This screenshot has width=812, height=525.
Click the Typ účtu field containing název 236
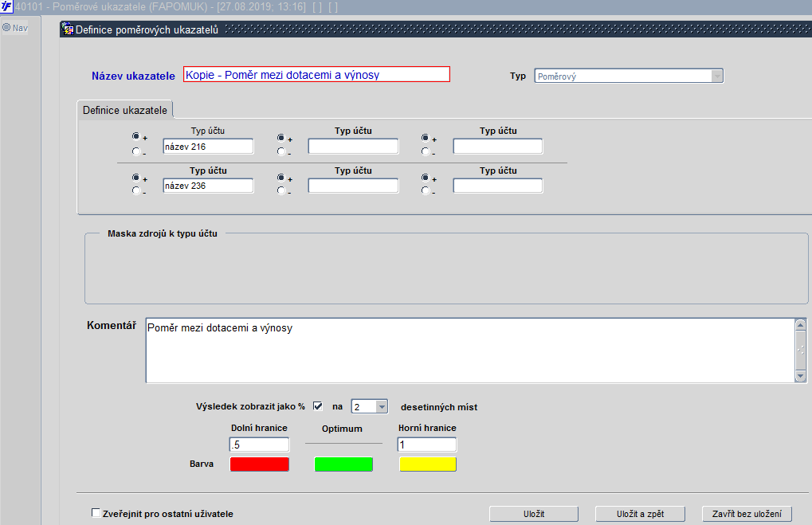(x=208, y=186)
